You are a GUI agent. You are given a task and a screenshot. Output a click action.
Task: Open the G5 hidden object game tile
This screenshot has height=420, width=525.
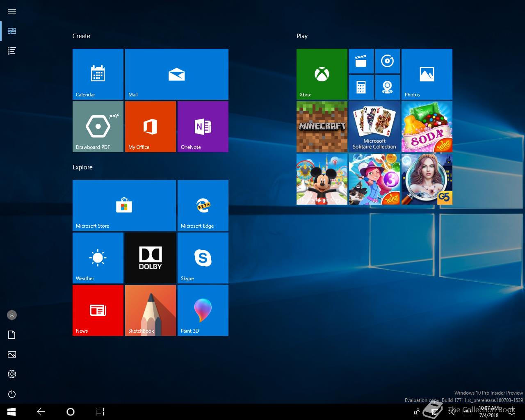coord(427,179)
